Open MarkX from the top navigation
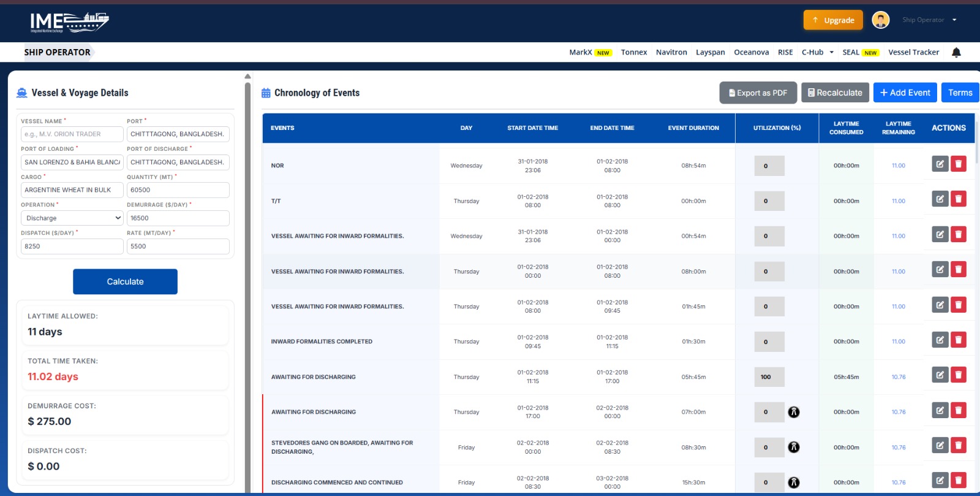This screenshot has width=980, height=496. (x=581, y=53)
